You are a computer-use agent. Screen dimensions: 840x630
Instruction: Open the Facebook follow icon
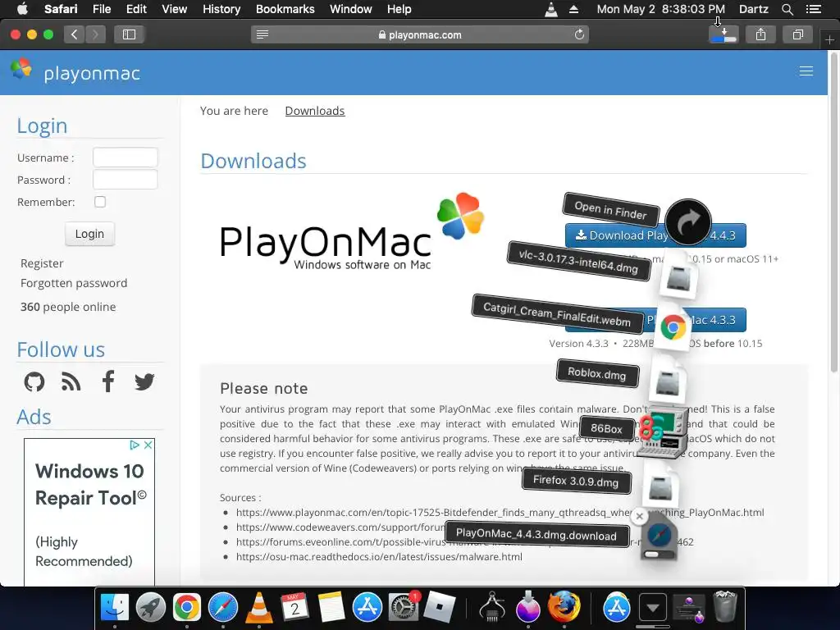(x=107, y=381)
